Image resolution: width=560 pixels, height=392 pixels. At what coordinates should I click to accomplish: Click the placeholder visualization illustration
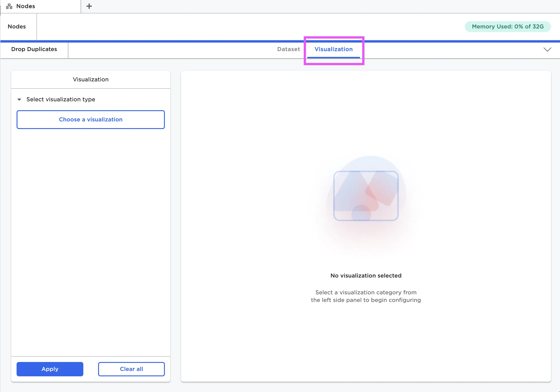366,196
